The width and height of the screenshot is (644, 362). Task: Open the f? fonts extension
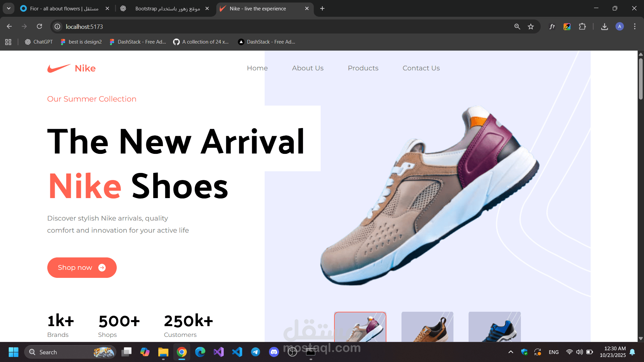pos(552,26)
